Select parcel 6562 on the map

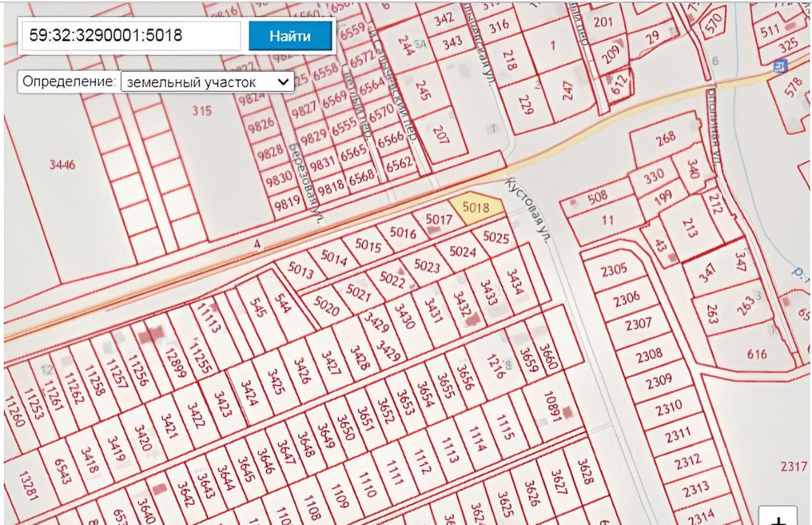(x=399, y=164)
